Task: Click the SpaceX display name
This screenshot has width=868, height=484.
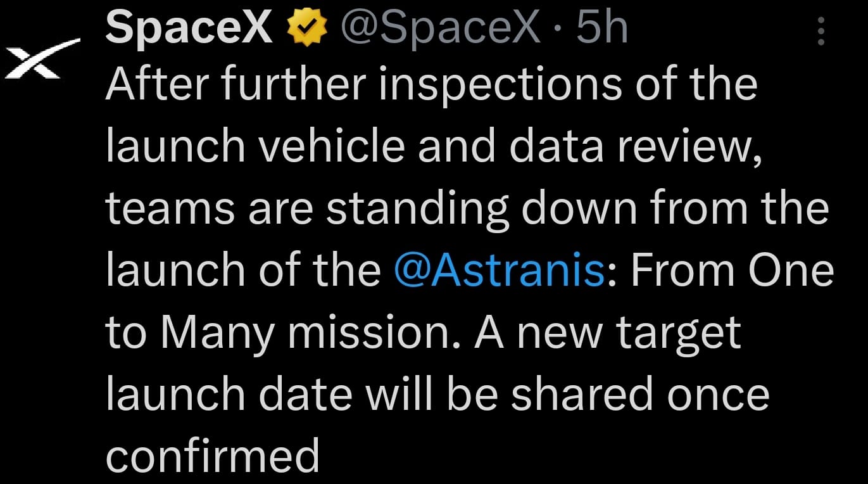Action: [x=189, y=29]
